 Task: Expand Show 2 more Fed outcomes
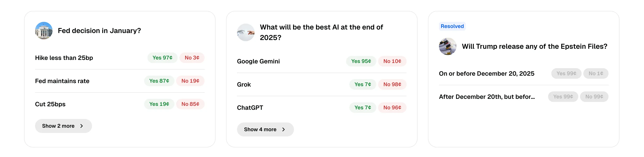click(x=63, y=126)
